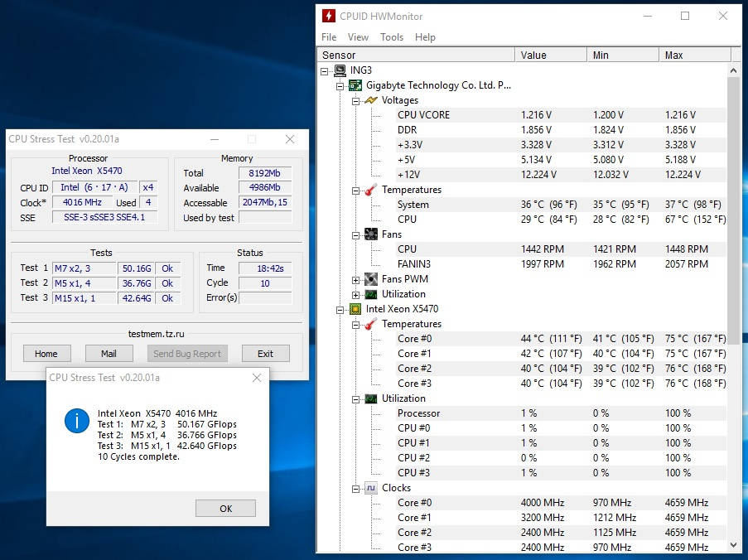Click the Xeon Temperatures thermometer icon
Image resolution: width=748 pixels, height=560 pixels.
[370, 324]
